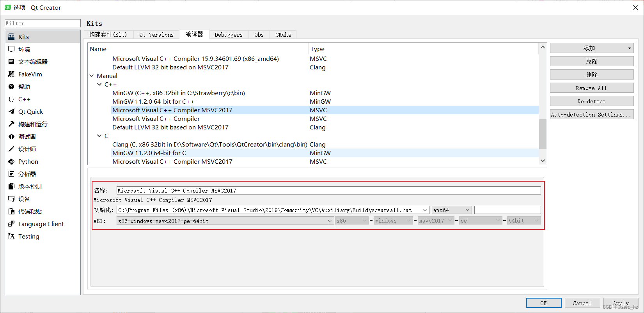Screen dimensions: 644x313
Task: Open the disabled x86 architecture combo box
Action: (351, 221)
